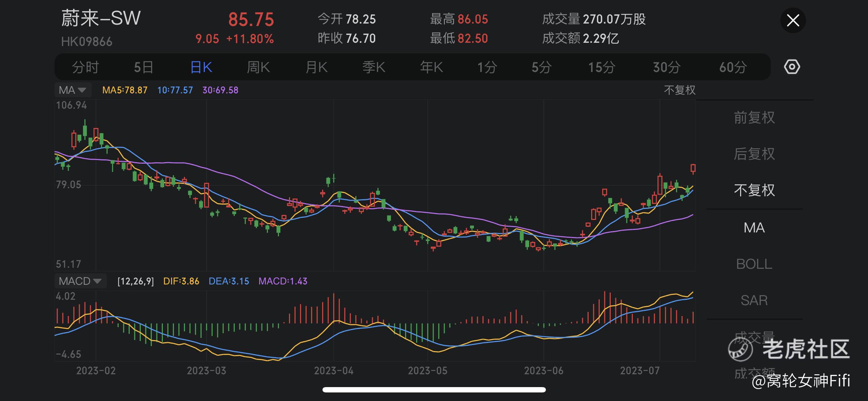Click the 最低 82.50 low value

[x=459, y=38]
